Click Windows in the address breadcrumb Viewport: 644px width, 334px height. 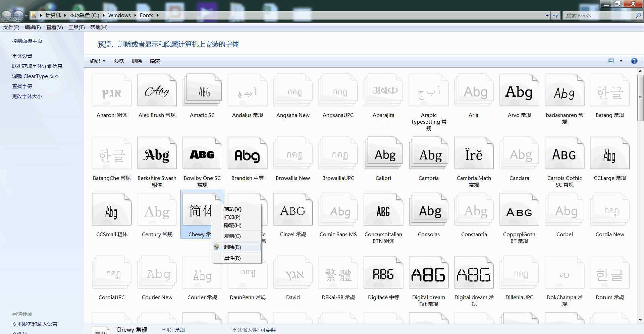[x=119, y=15]
